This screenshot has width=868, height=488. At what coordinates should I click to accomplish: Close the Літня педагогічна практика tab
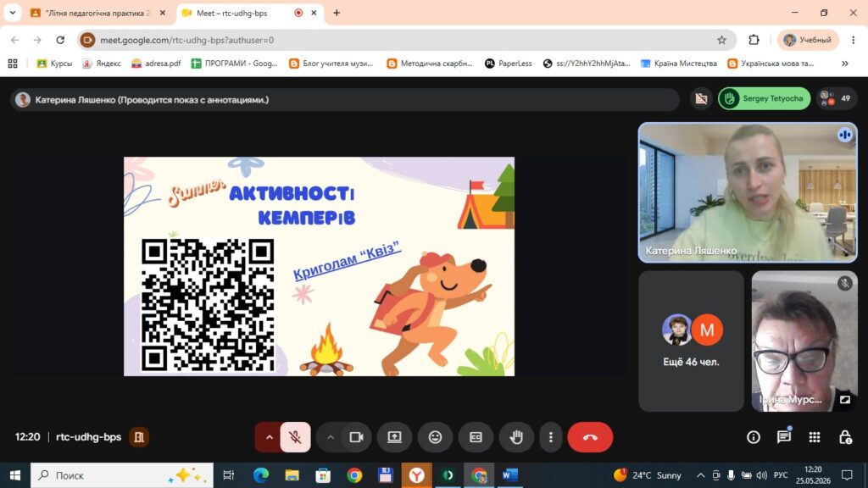(x=162, y=13)
